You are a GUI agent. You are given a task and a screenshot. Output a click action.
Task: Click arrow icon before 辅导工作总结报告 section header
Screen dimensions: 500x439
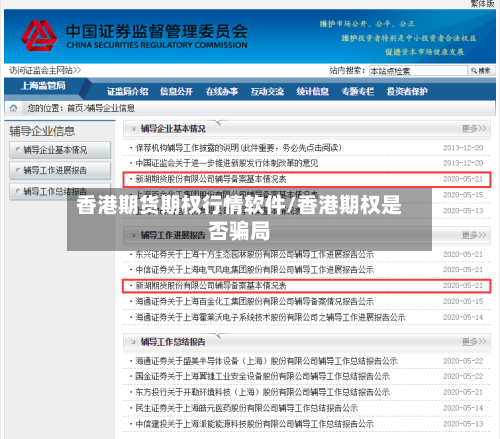coord(133,342)
